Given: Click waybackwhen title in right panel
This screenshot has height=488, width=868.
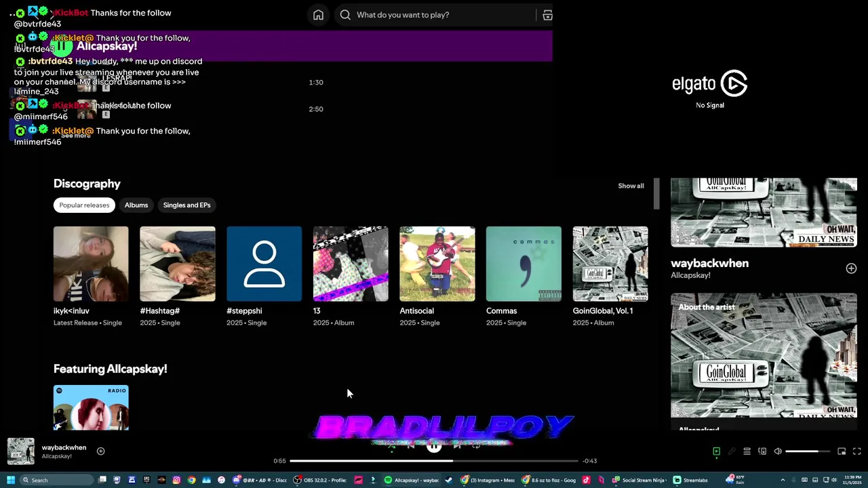Looking at the screenshot, I should [x=709, y=263].
